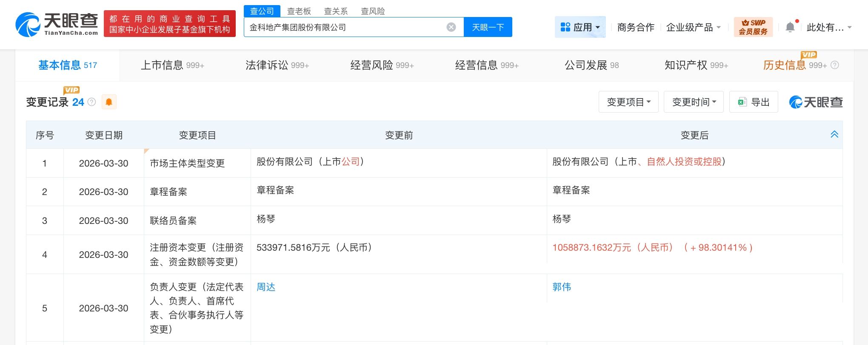Open the 应用 dropdown menu
This screenshot has height=345, width=868.
click(580, 27)
